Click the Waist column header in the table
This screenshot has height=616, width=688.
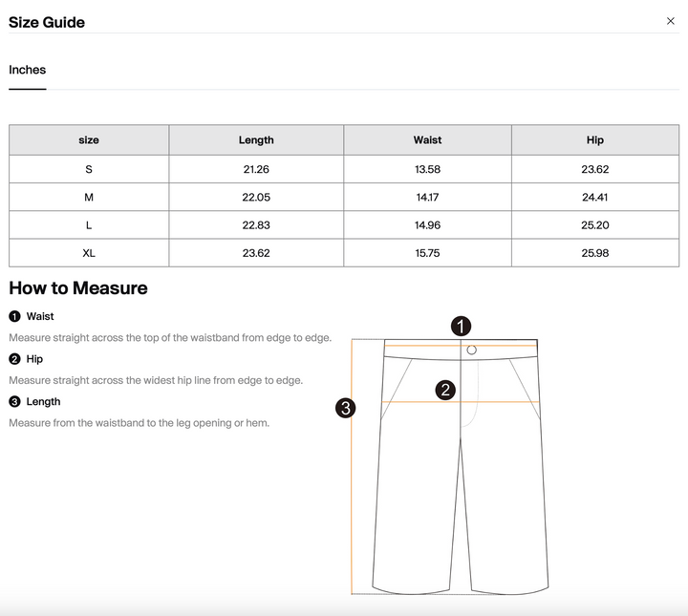427,140
